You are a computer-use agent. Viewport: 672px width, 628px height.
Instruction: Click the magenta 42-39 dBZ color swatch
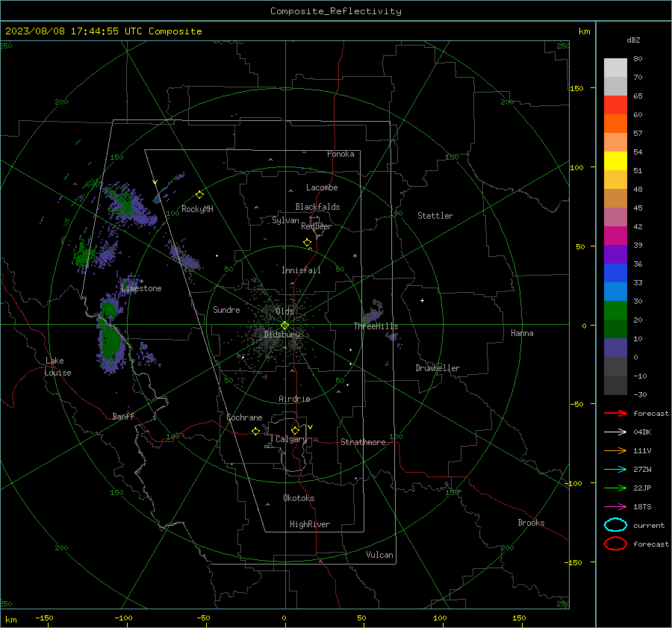tap(615, 235)
